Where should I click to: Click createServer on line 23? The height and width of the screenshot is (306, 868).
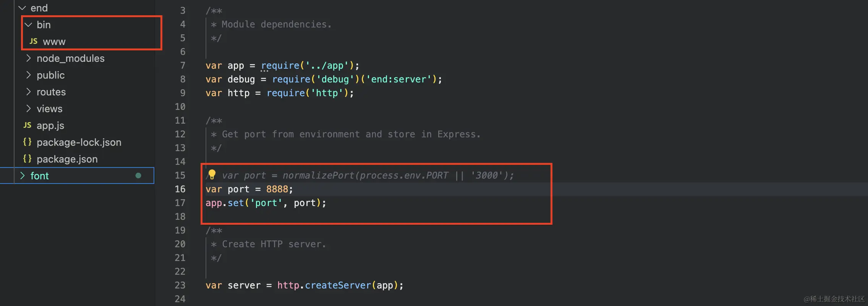coord(338,285)
